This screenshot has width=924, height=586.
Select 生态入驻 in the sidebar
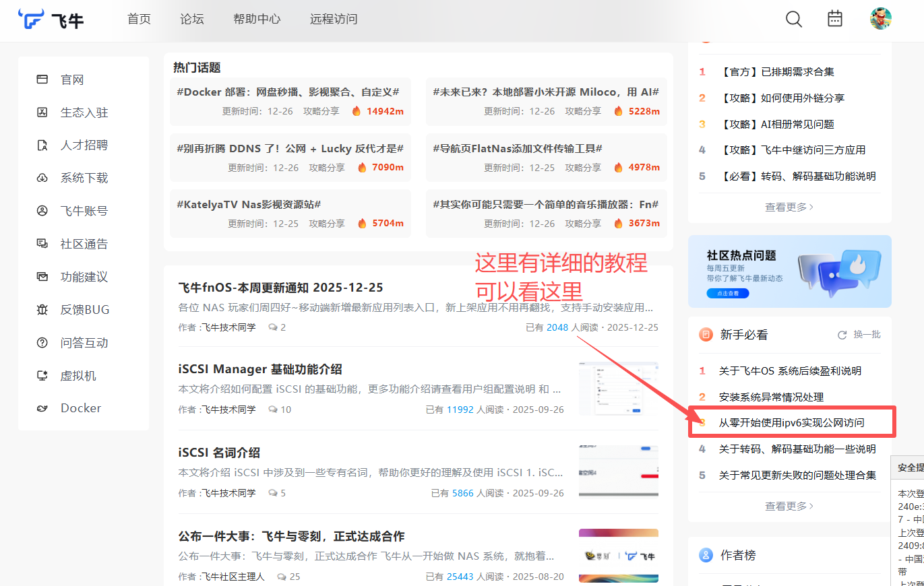pos(84,112)
